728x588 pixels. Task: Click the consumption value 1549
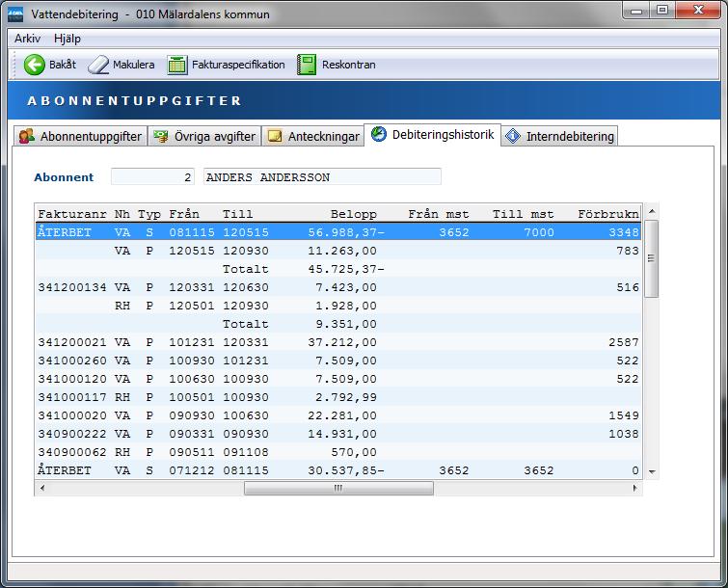[624, 415]
